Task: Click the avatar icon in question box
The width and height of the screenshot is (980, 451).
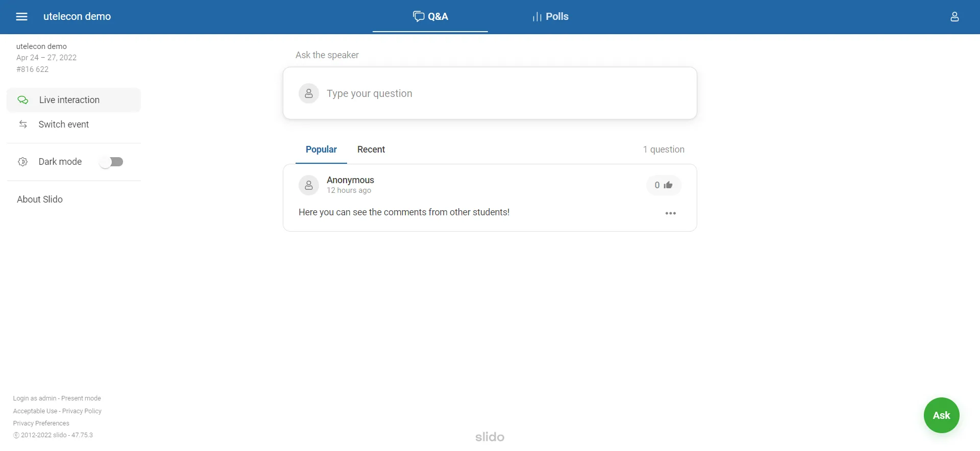Action: point(309,93)
